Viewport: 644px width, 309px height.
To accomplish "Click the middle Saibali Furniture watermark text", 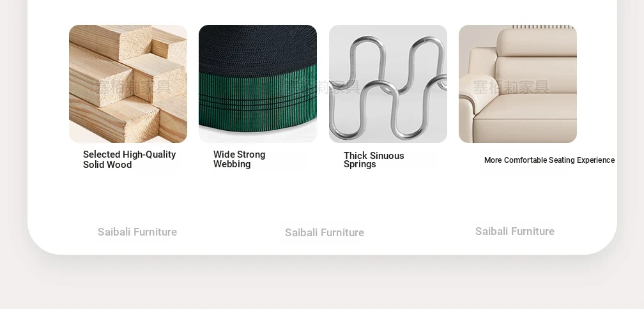I will click(x=325, y=232).
